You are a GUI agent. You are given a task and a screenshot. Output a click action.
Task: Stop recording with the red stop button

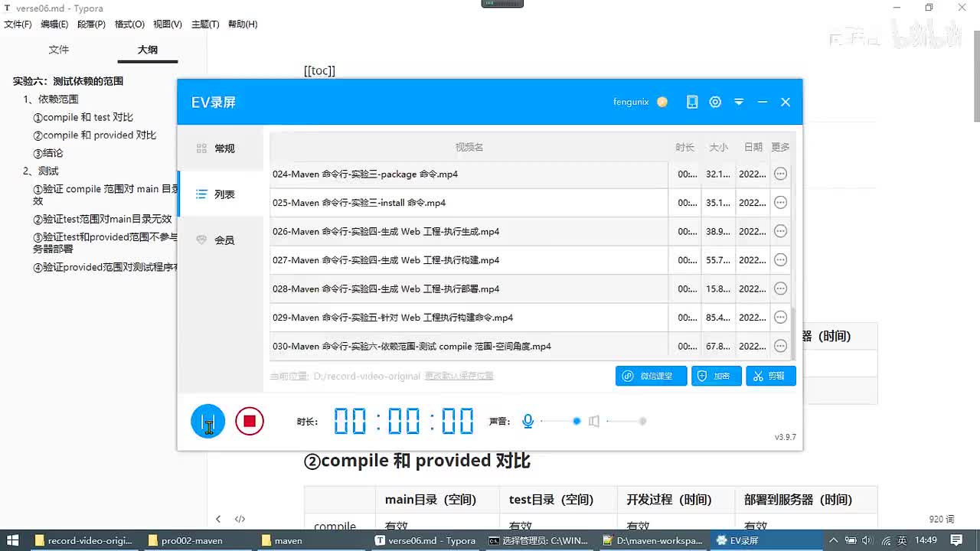[x=250, y=421]
